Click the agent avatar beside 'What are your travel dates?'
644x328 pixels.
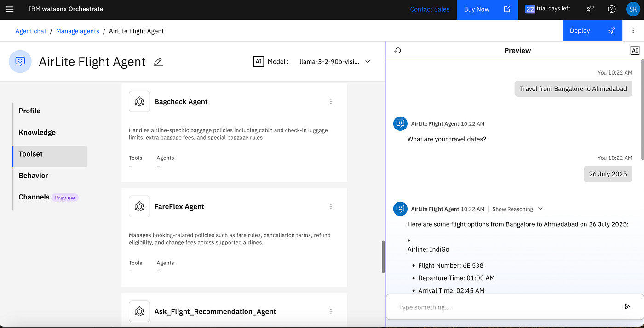(401, 123)
